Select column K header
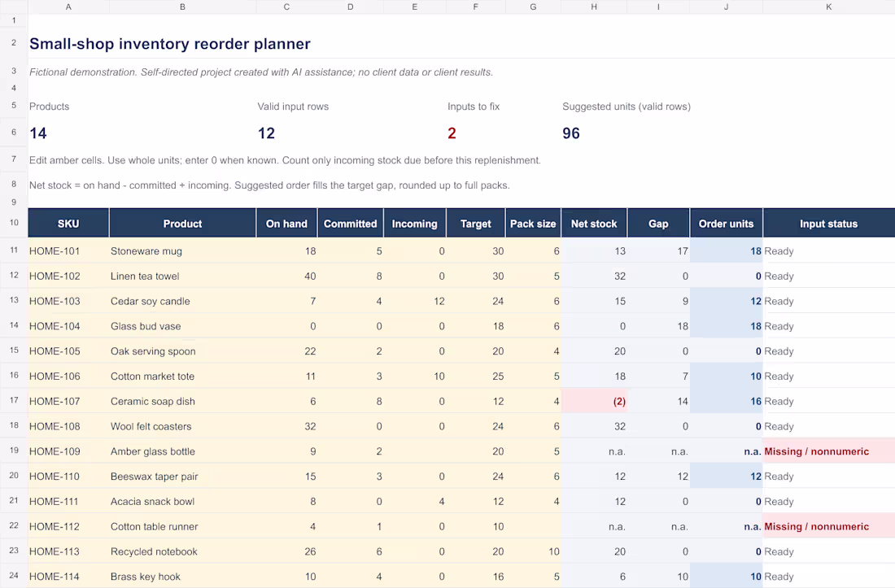 (829, 7)
